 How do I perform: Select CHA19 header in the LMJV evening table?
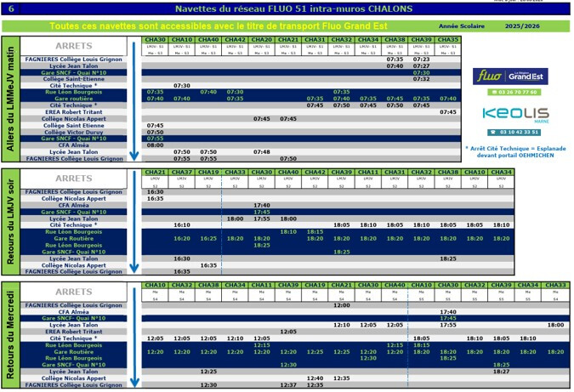pos(208,172)
